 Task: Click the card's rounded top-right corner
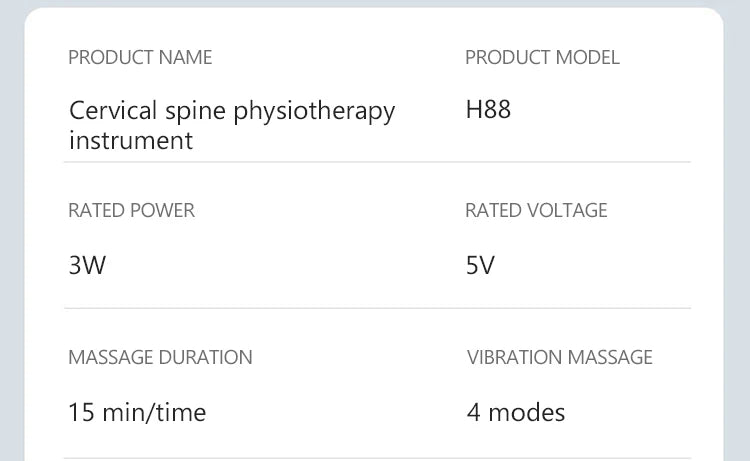click(x=714, y=16)
